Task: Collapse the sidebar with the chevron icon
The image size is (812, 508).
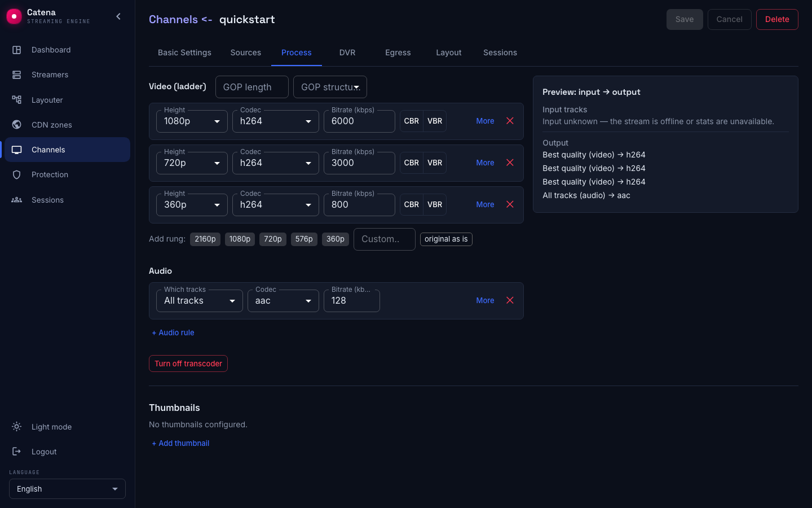Action: click(x=118, y=16)
